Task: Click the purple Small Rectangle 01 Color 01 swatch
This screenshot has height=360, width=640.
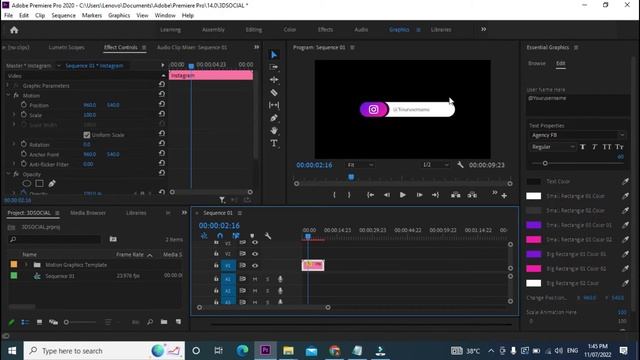Action: click(x=533, y=225)
